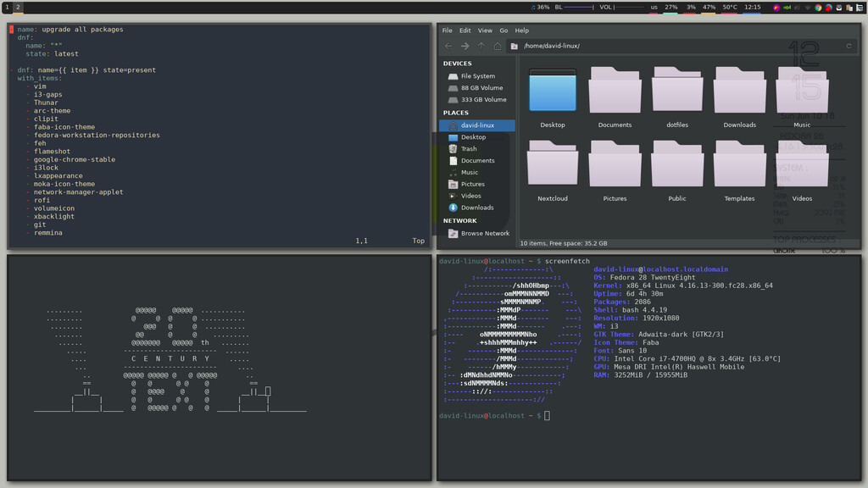Click the Home icon in Thunar's toolbar
Image resolution: width=868 pixels, height=488 pixels.
click(498, 47)
